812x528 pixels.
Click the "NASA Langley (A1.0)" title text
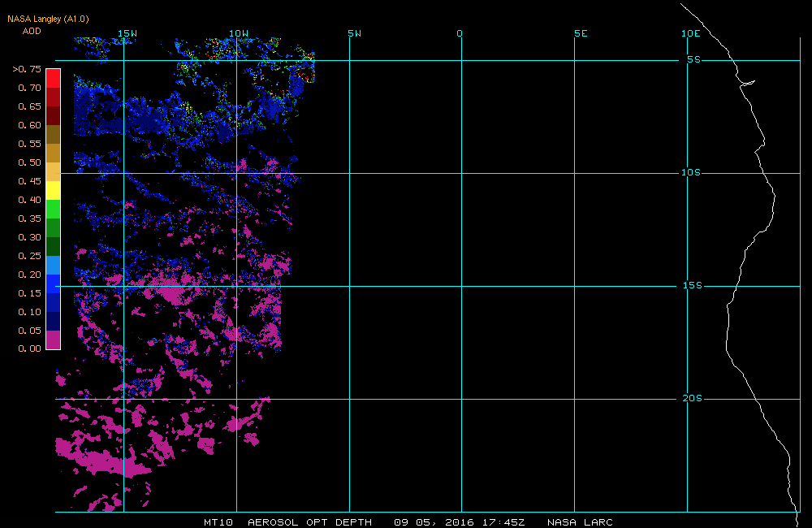click(48, 19)
